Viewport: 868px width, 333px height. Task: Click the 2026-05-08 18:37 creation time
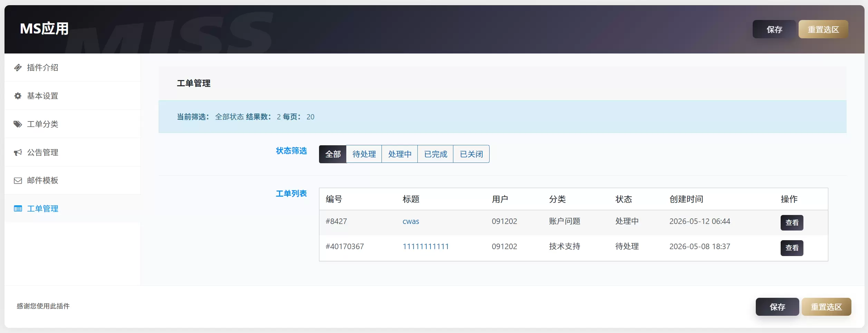point(700,247)
